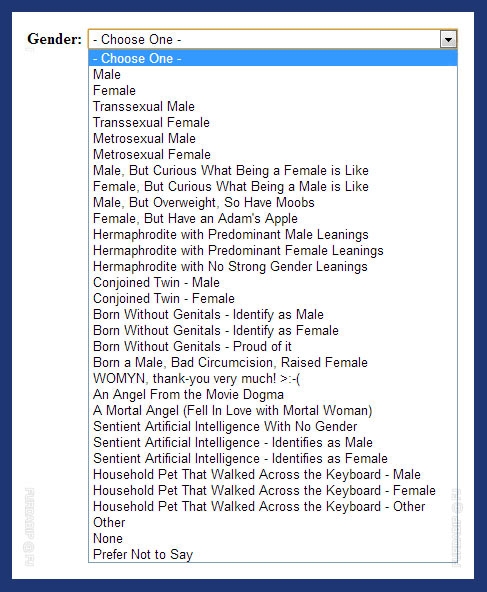The height and width of the screenshot is (592, 487).
Task: Select the standalone 'Other' option
Action: [x=273, y=523]
